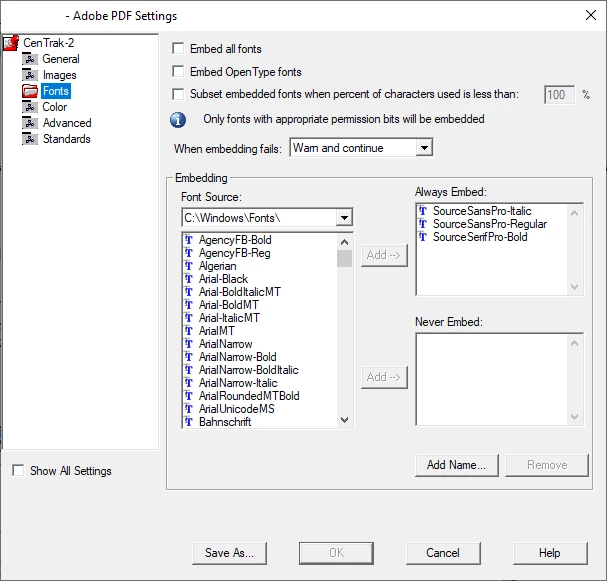This screenshot has width=607, height=581.
Task: Click the font icon beside SourceSansPro-Italic
Action: 423,211
